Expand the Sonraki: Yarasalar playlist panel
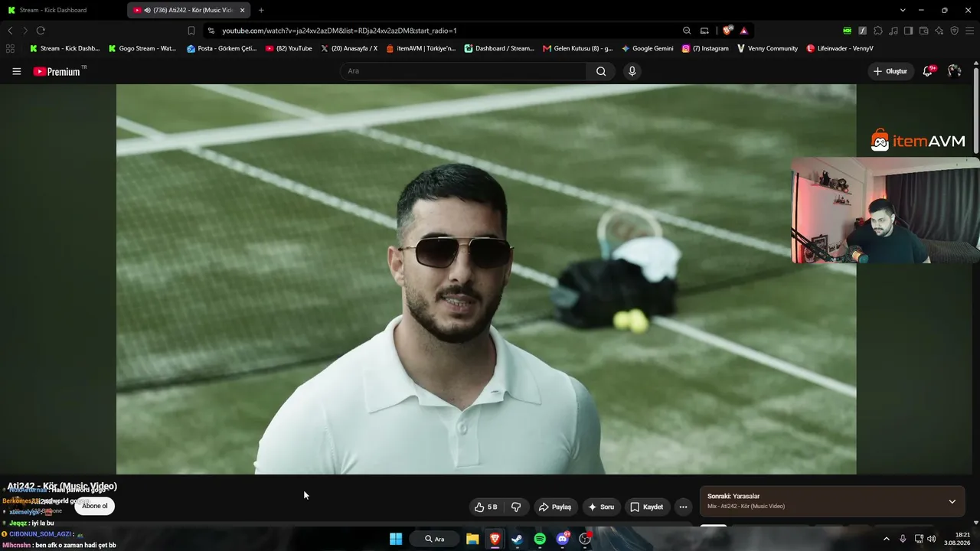 [x=952, y=501]
